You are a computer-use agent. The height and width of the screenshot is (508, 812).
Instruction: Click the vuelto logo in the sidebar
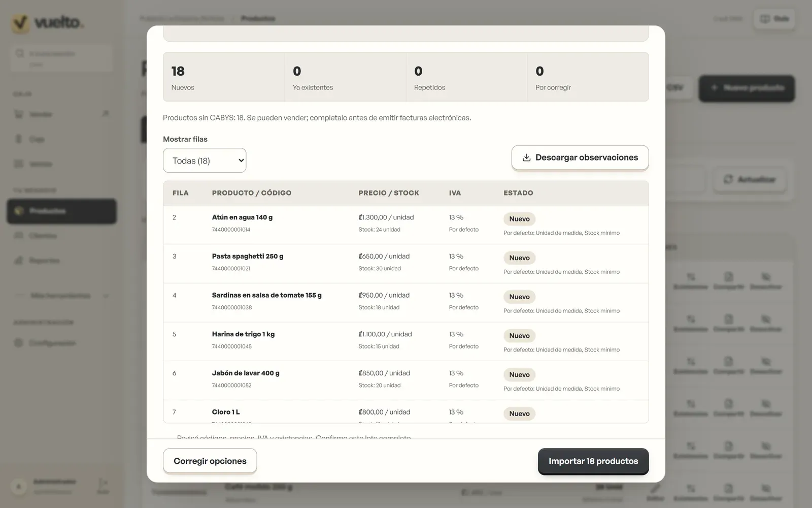(48, 23)
